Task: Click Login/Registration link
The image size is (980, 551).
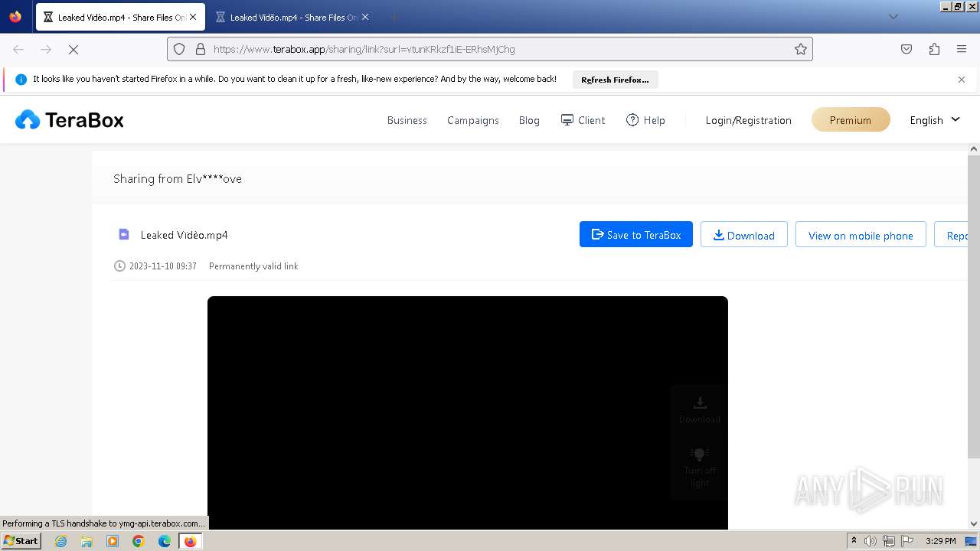Action: point(749,120)
